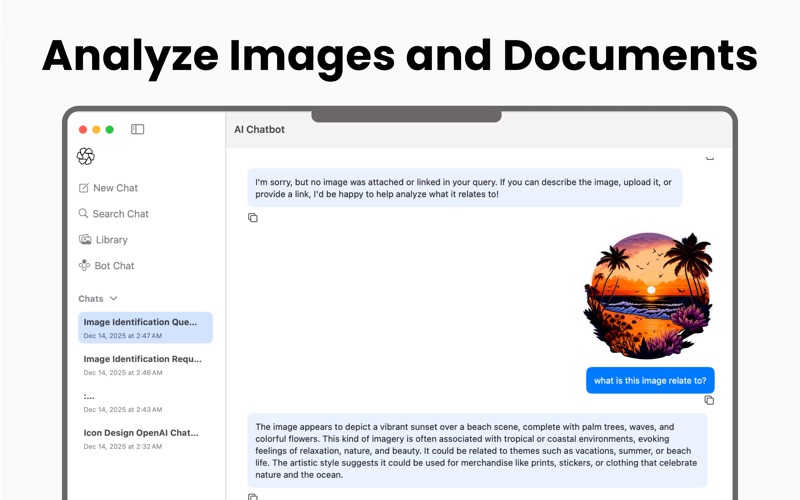Select the "Image Identification Que..." chat
Screen dimensions: 800x500
tap(145, 328)
